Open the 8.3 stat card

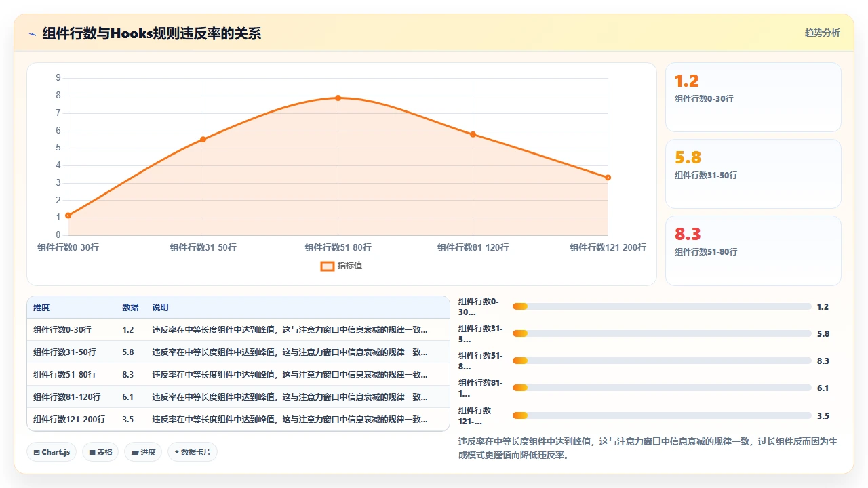pyautogui.click(x=753, y=250)
